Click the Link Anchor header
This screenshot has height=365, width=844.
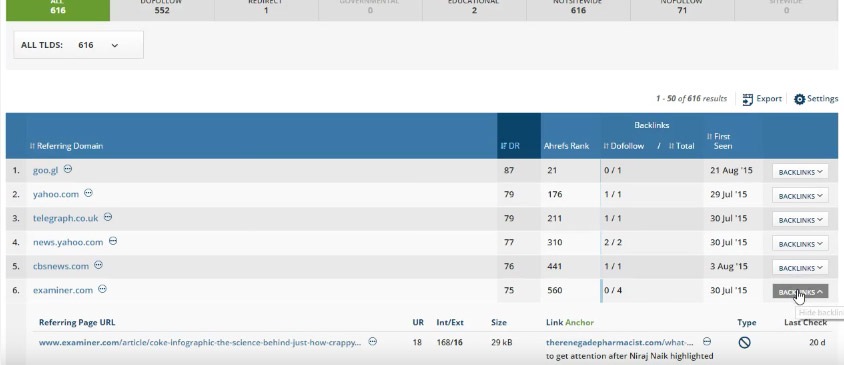click(569, 322)
